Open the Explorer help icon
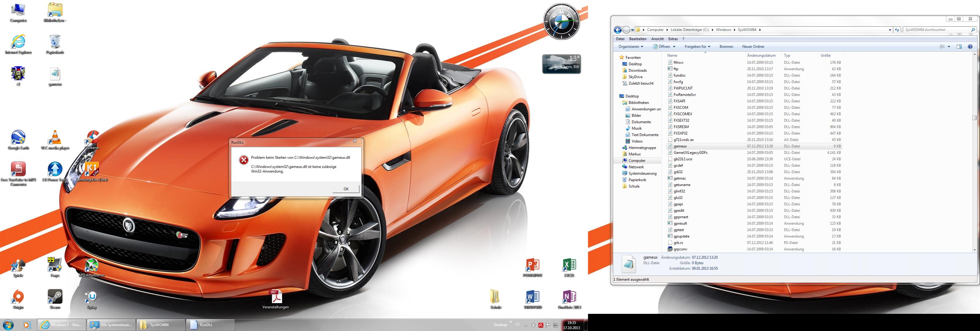 pyautogui.click(x=970, y=47)
